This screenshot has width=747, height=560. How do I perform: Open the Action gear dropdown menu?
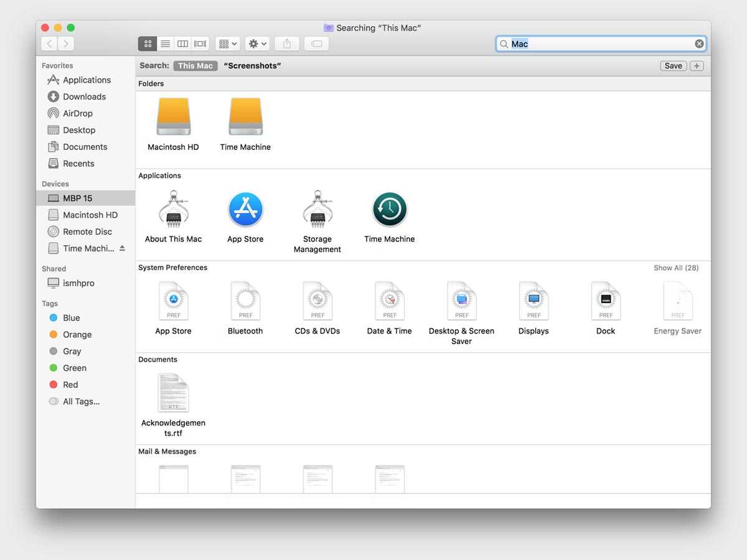point(257,44)
